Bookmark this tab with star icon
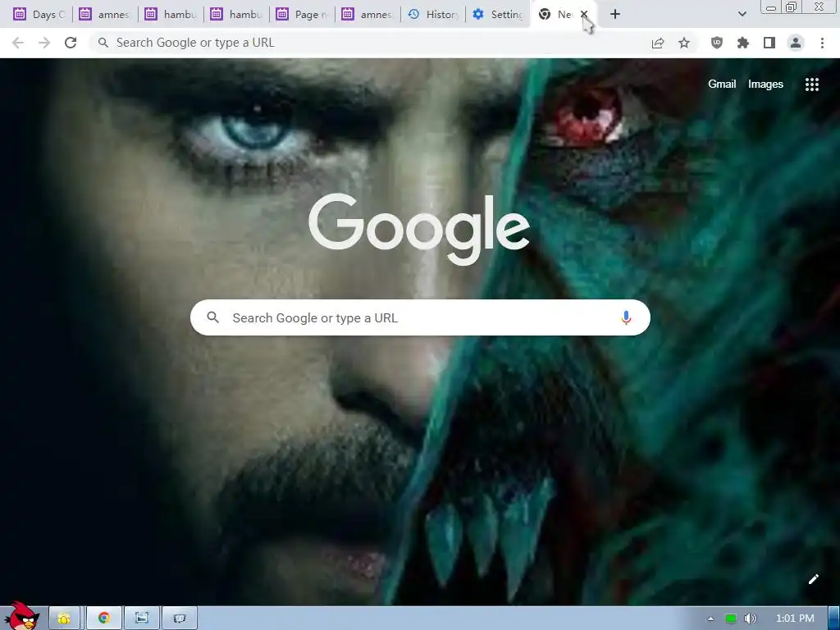The image size is (840, 630). pos(684,43)
